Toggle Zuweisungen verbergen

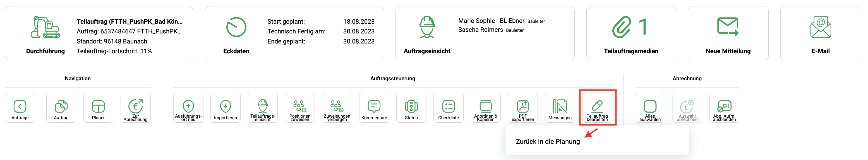click(337, 107)
